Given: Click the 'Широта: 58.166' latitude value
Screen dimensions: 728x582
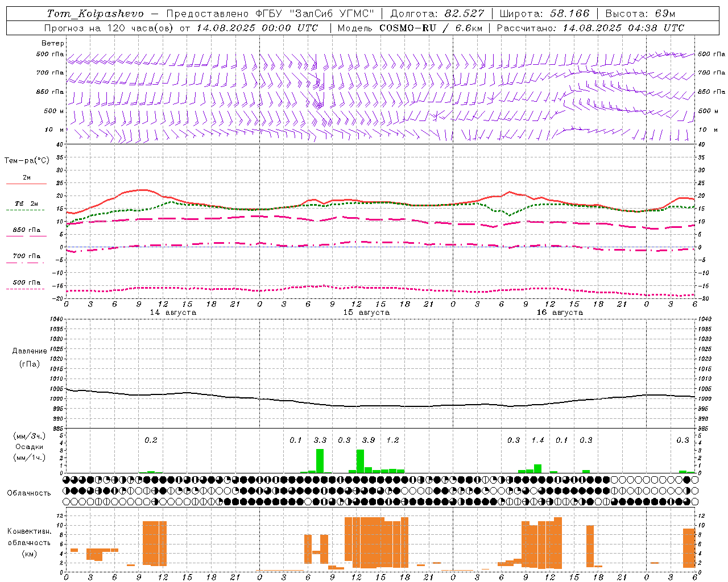Looking at the screenshot, I should [x=544, y=14].
